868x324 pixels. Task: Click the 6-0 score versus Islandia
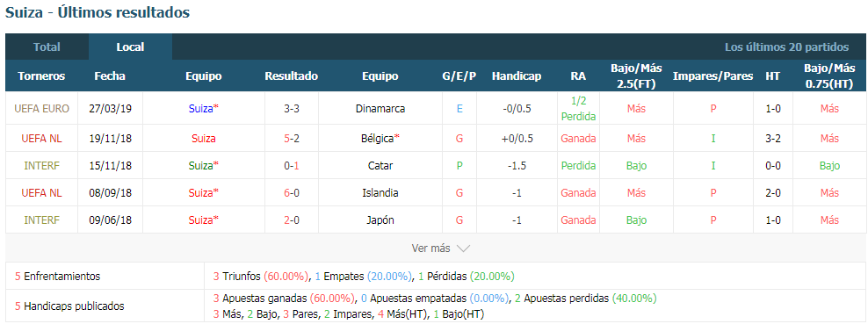click(x=292, y=193)
